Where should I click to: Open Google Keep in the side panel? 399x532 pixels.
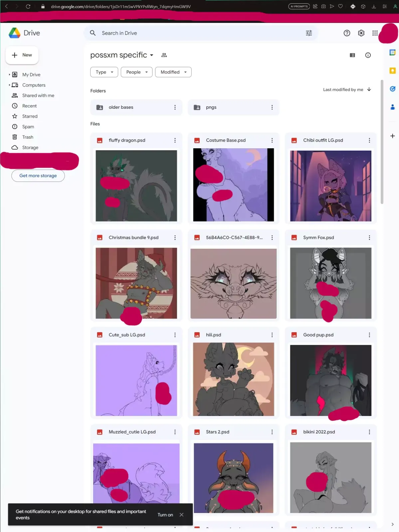click(x=393, y=70)
